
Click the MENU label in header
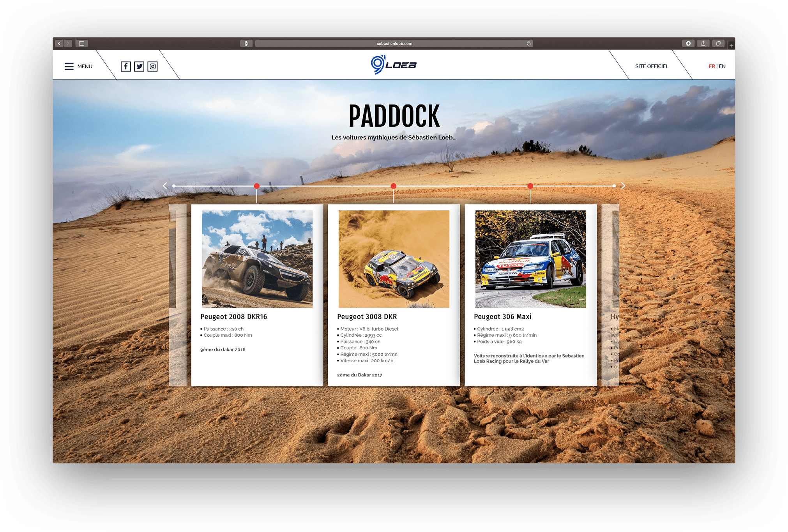click(85, 66)
